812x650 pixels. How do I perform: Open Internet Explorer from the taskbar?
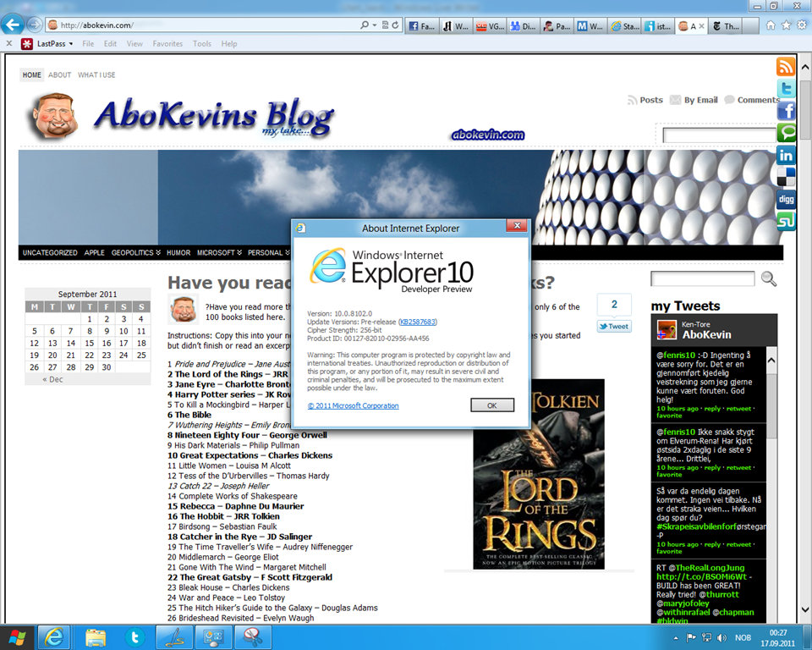(54, 637)
